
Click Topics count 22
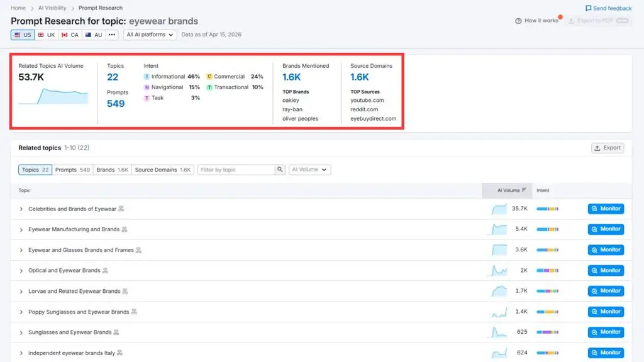(113, 77)
